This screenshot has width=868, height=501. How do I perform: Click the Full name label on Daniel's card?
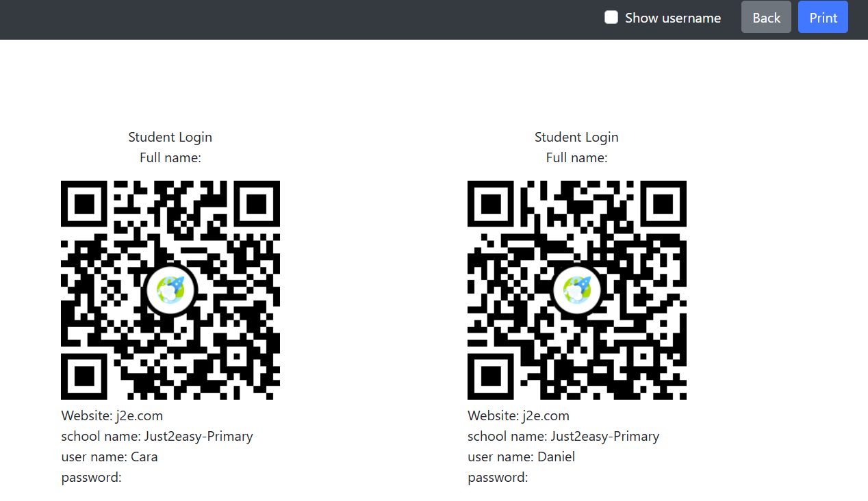576,157
